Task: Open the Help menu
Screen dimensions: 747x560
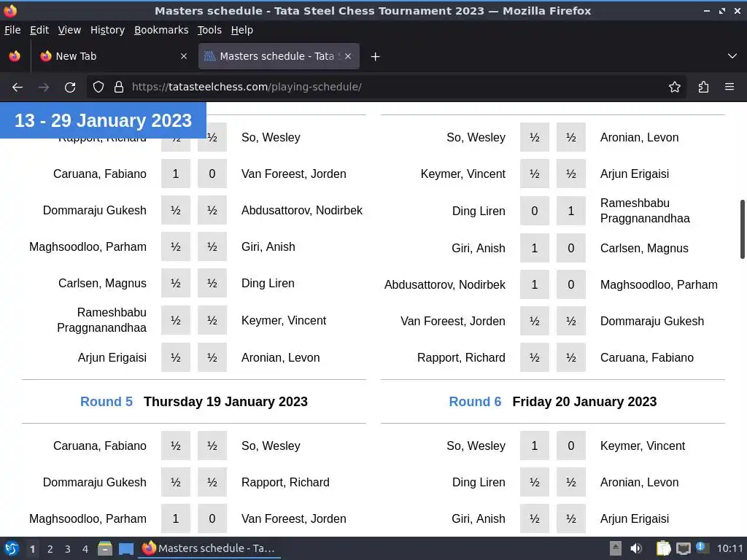Action: 242,30
